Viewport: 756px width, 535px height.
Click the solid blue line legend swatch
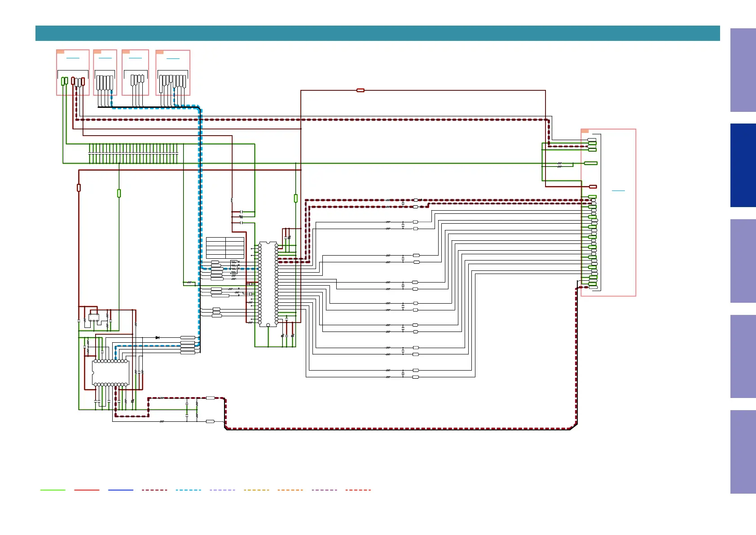(121, 490)
